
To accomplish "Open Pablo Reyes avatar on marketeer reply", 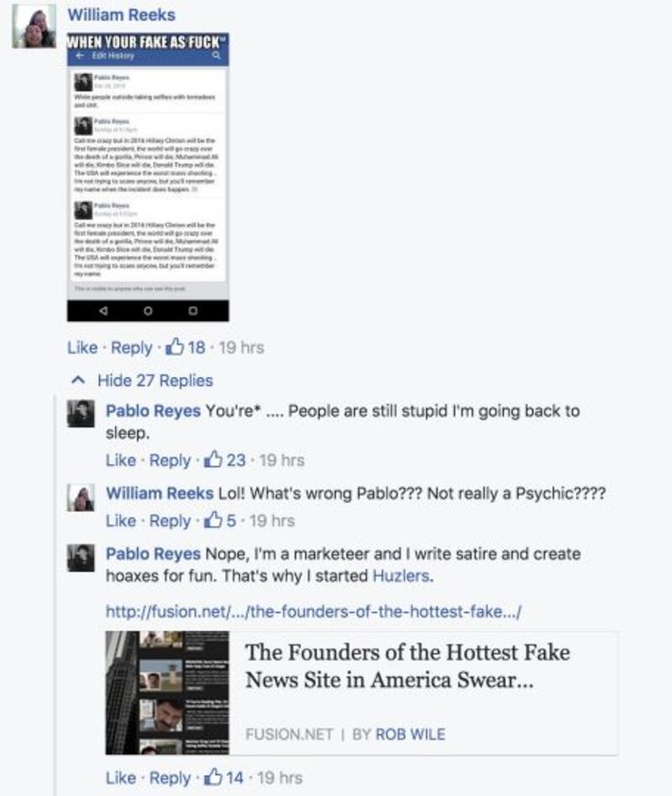I will coord(81,557).
